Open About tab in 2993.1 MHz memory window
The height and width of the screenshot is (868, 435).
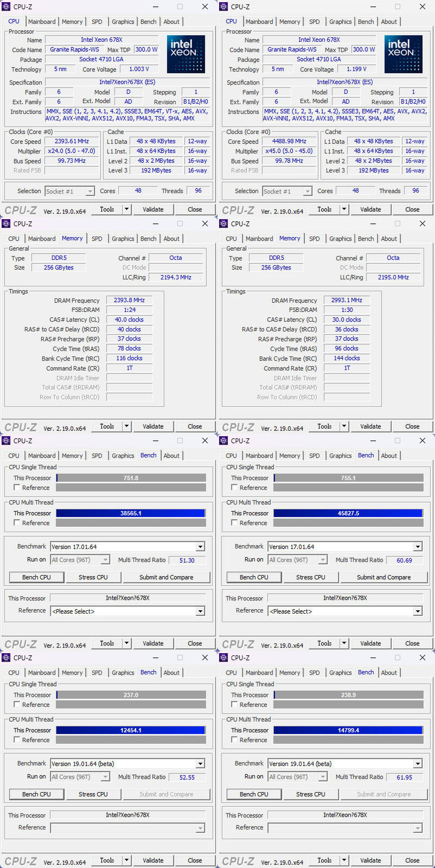tap(389, 239)
